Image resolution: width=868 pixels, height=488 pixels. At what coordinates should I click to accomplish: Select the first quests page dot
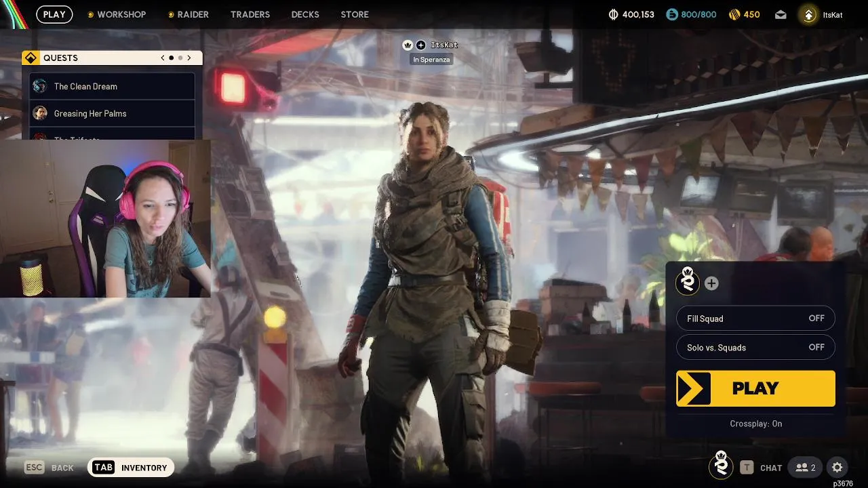click(172, 58)
